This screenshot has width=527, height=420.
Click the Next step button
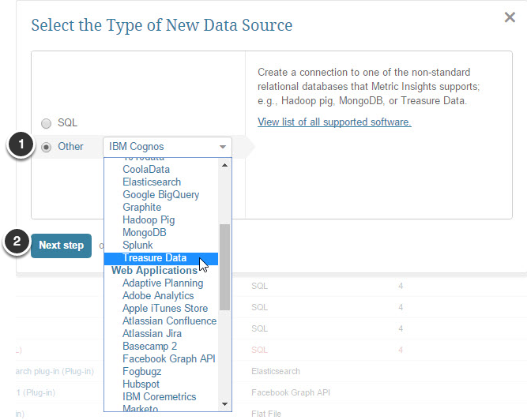pos(61,246)
